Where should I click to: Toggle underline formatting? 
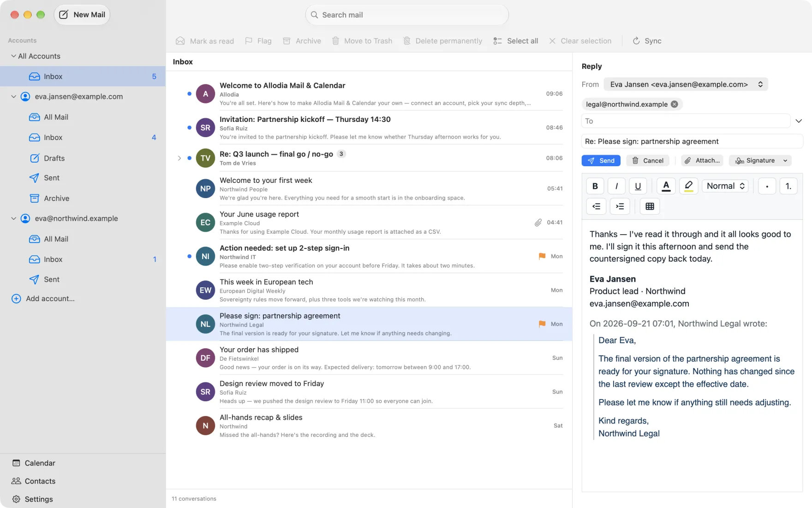(638, 186)
